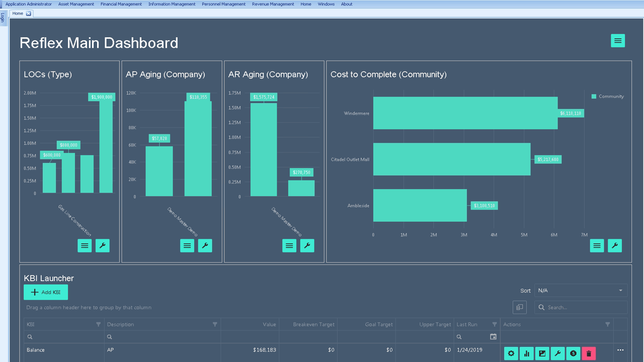Switch to the Home tab
This screenshot has width=644, height=362.
(18, 13)
